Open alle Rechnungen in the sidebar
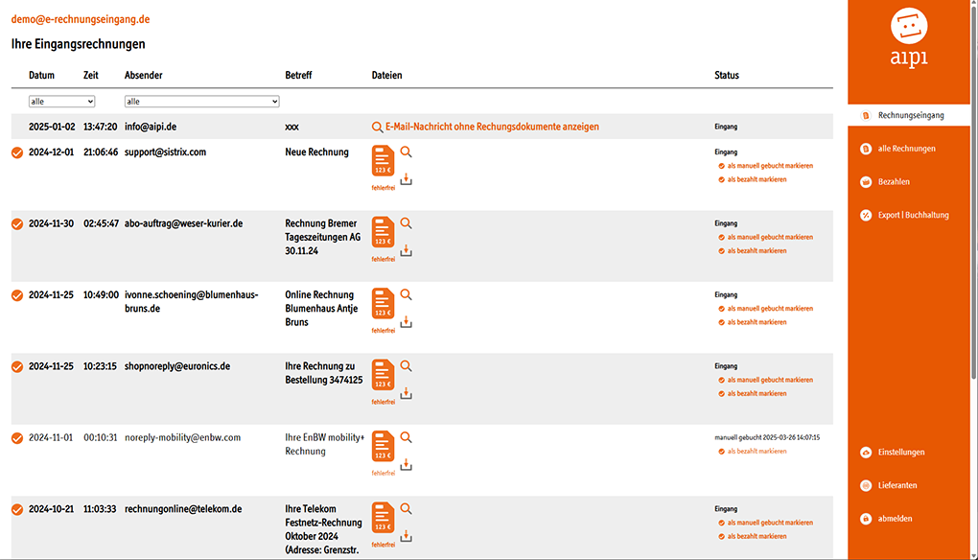978x560 pixels. click(x=906, y=149)
